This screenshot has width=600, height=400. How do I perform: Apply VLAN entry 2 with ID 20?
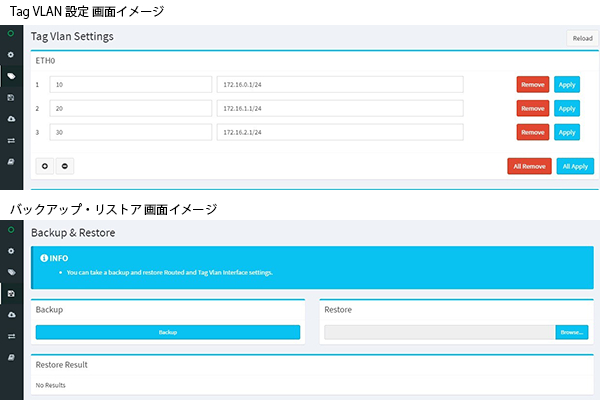point(567,108)
